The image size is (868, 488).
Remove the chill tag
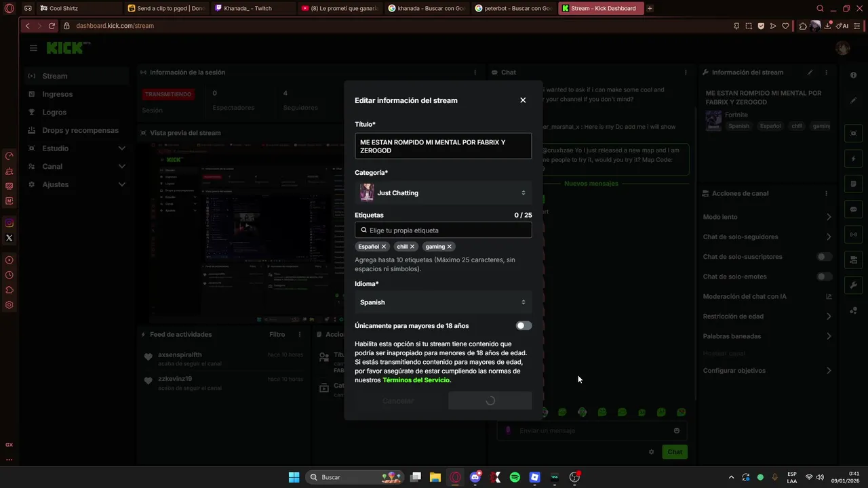[412, 247]
